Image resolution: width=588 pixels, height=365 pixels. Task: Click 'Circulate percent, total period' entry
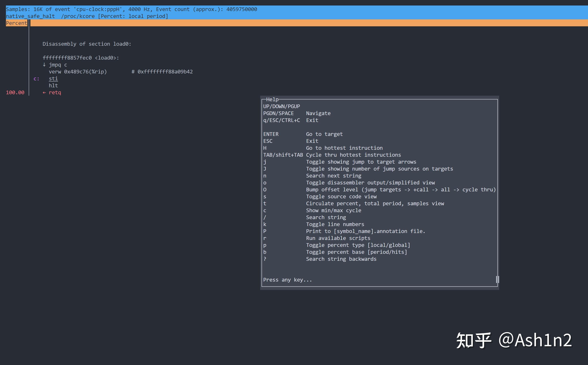pyautogui.click(x=375, y=203)
